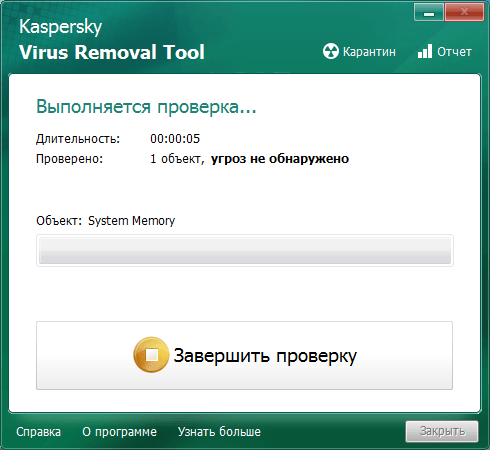The width and height of the screenshot is (490, 450).
Task: Click the 'Проверено:' label
Action: coord(70,159)
